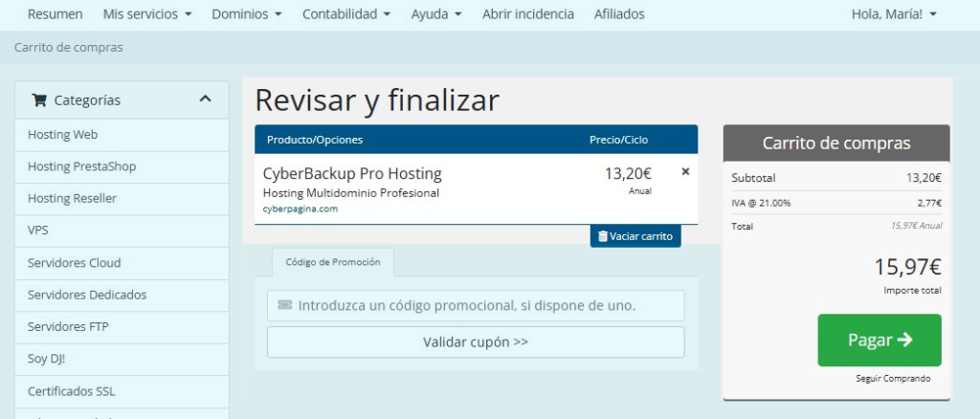Image resolution: width=980 pixels, height=419 pixels.
Task: Click the ticket icon in the promo code field
Action: tap(284, 305)
